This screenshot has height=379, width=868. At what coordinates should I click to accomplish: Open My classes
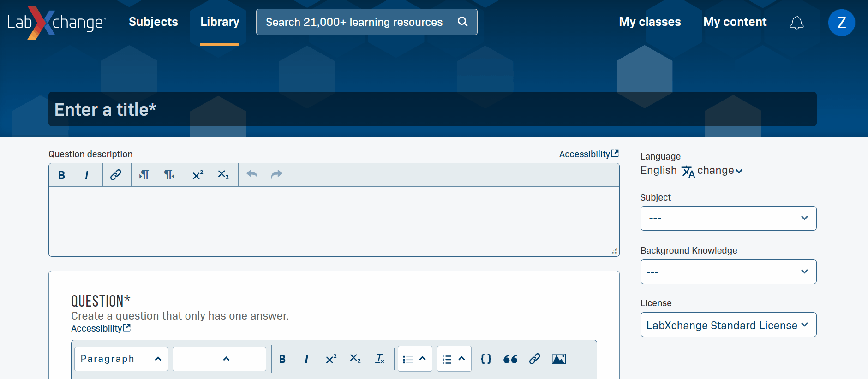(650, 22)
